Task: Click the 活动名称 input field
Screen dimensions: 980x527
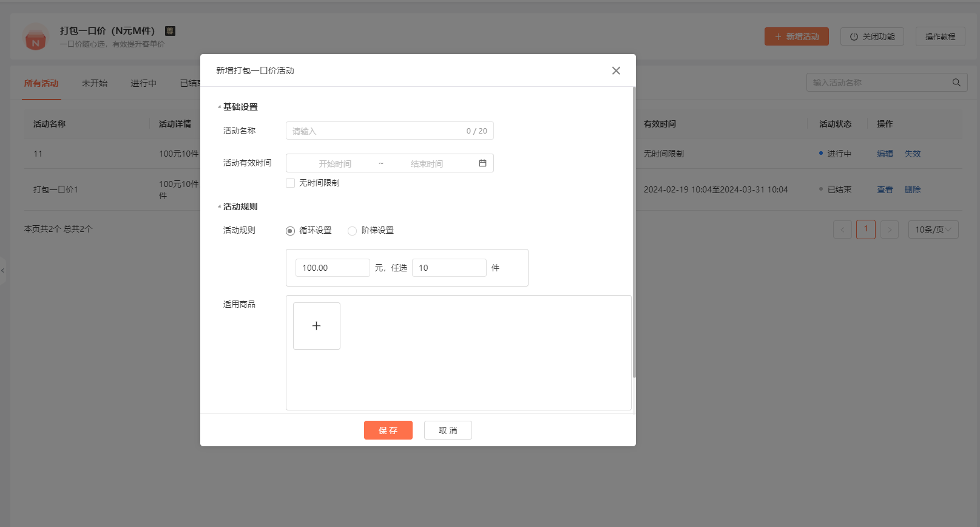Action: pyautogui.click(x=376, y=131)
